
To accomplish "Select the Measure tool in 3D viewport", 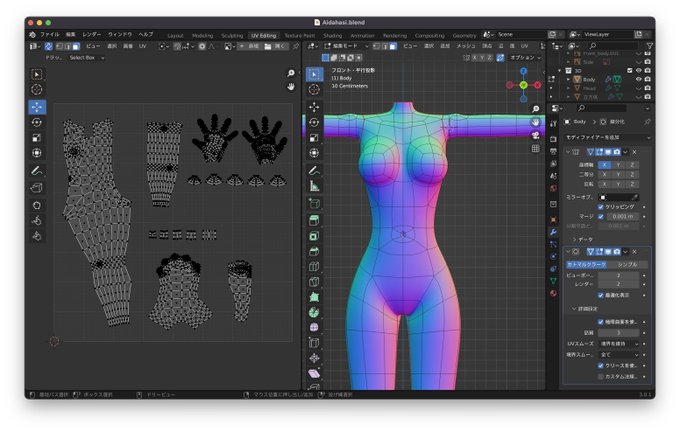I will (314, 186).
